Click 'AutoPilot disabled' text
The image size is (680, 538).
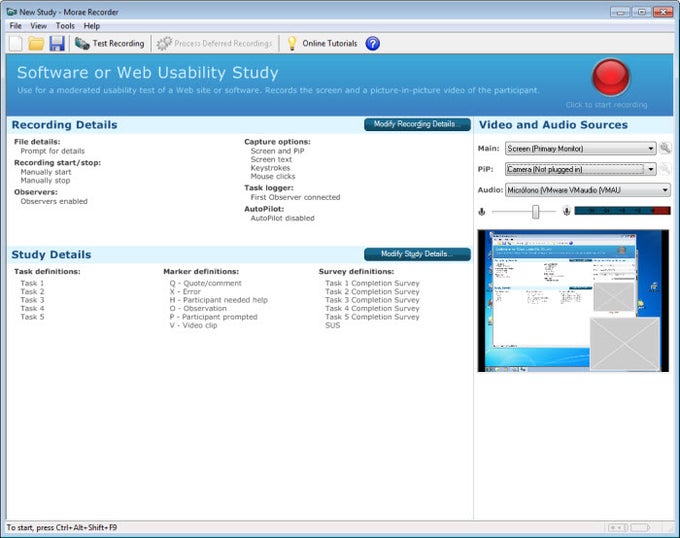[x=282, y=218]
